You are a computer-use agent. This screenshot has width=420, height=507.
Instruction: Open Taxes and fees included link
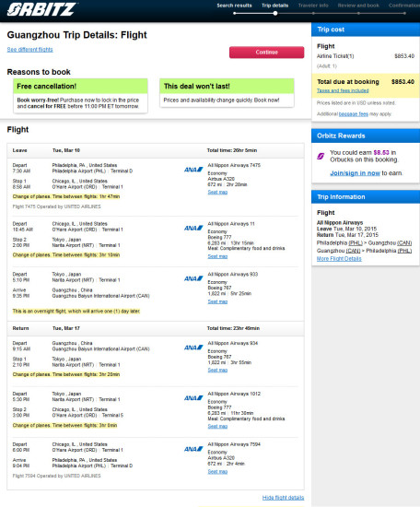(343, 90)
